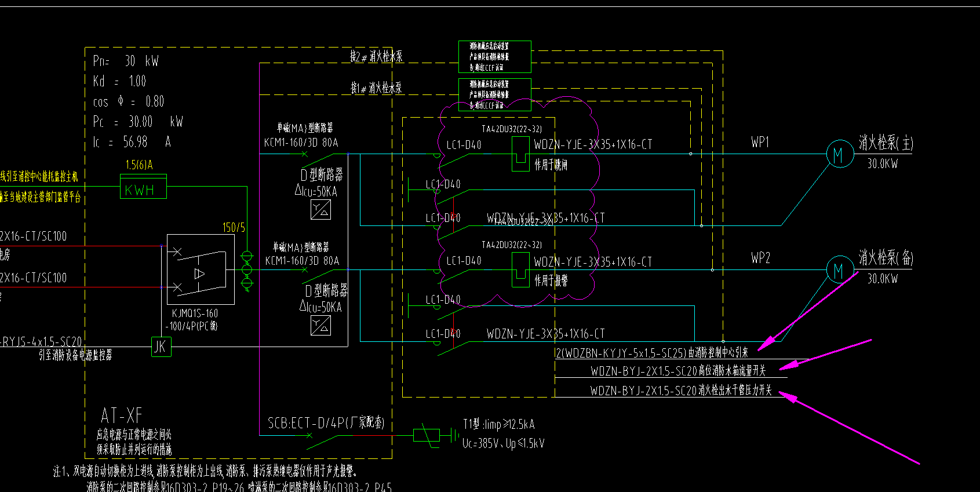Click the "作用于跳闸" annotation
The width and height of the screenshot is (980, 492).
click(x=551, y=165)
